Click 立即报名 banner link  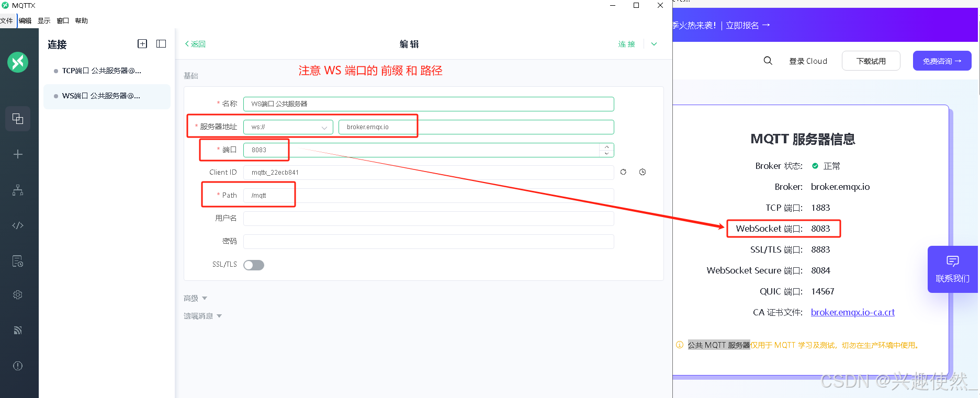[x=748, y=25]
